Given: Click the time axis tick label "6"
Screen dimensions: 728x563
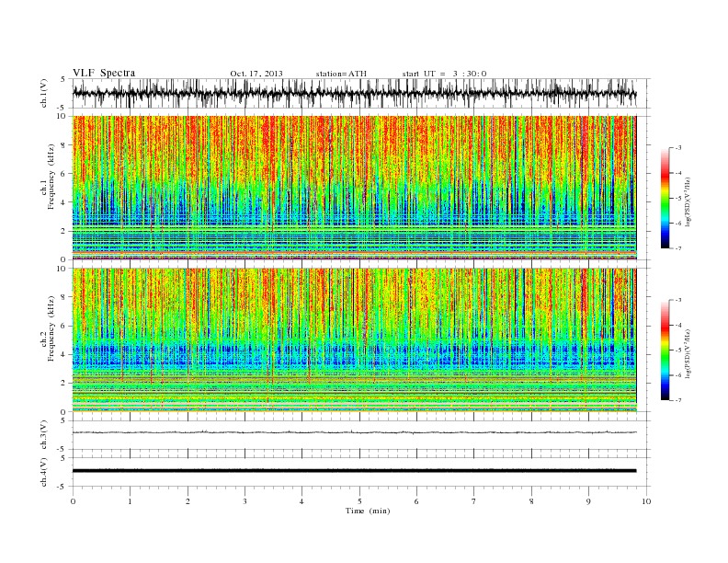Looking at the screenshot, I should click(416, 501).
